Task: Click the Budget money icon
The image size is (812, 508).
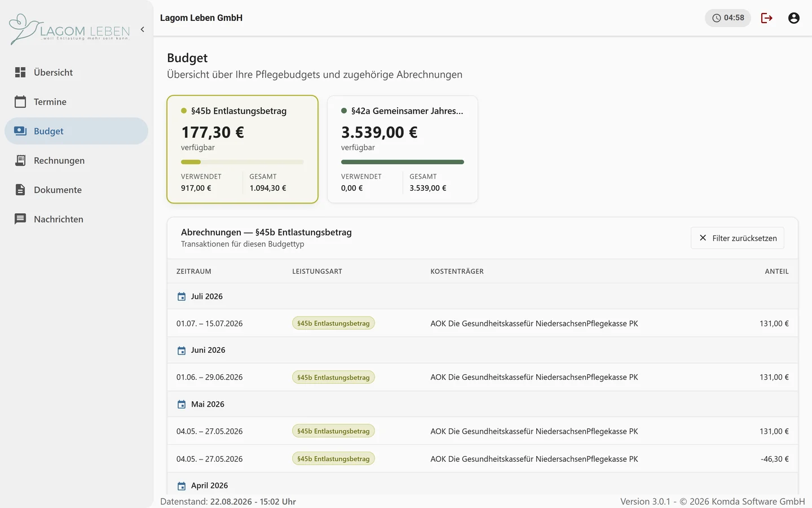Action: (20, 131)
